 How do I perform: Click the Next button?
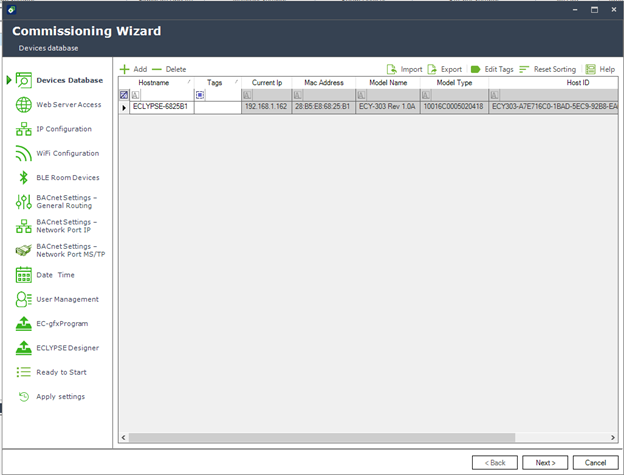pos(545,462)
